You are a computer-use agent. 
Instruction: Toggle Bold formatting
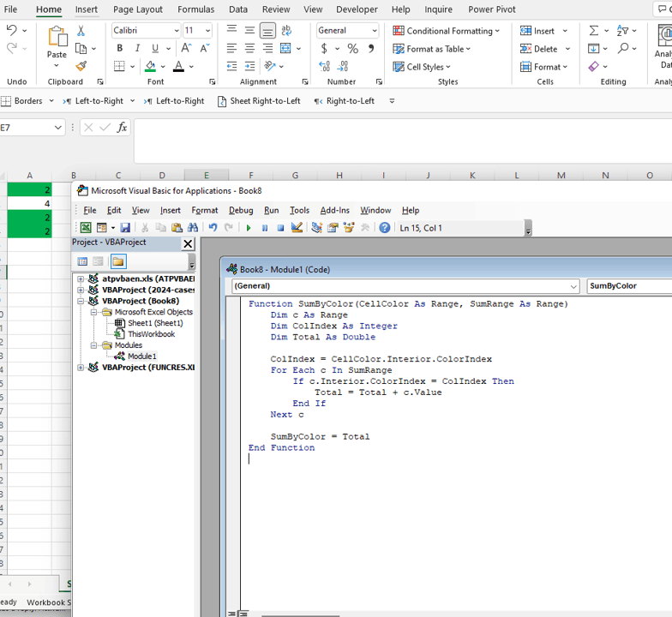(x=120, y=48)
